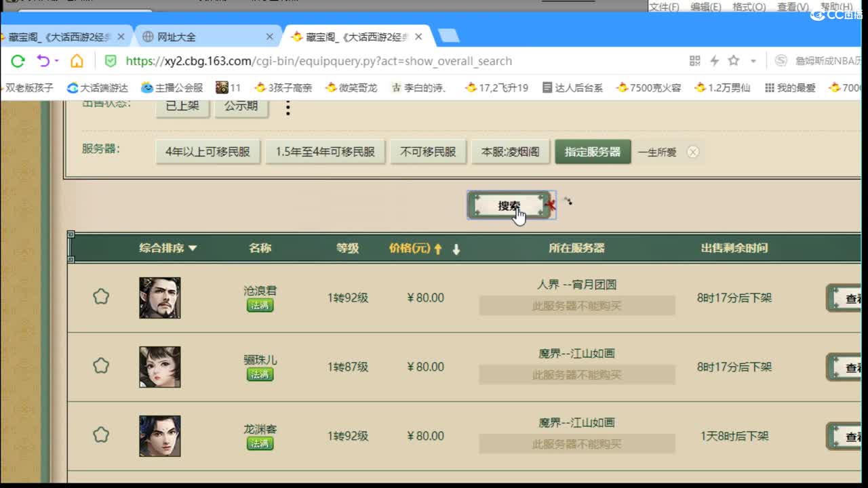Open bookmark 达人后台系

[x=573, y=87]
